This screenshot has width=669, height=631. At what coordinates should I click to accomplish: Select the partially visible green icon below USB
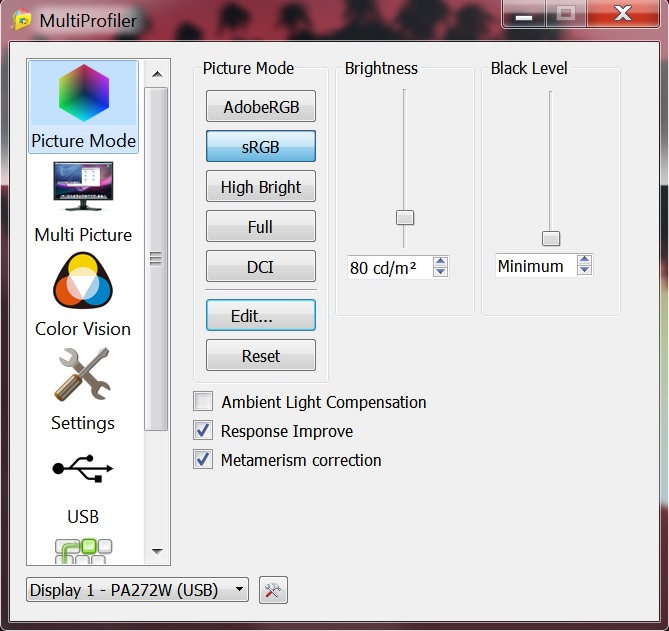tap(83, 550)
